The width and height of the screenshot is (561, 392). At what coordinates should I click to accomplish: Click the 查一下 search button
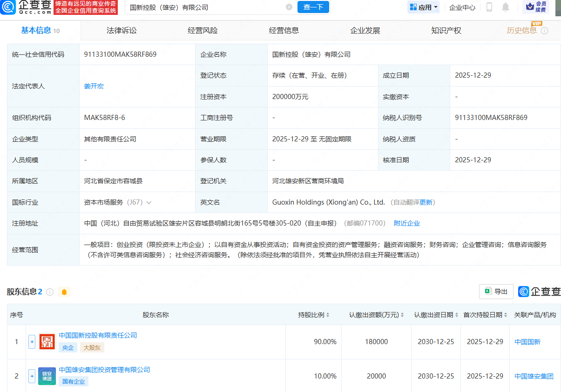[x=313, y=7]
